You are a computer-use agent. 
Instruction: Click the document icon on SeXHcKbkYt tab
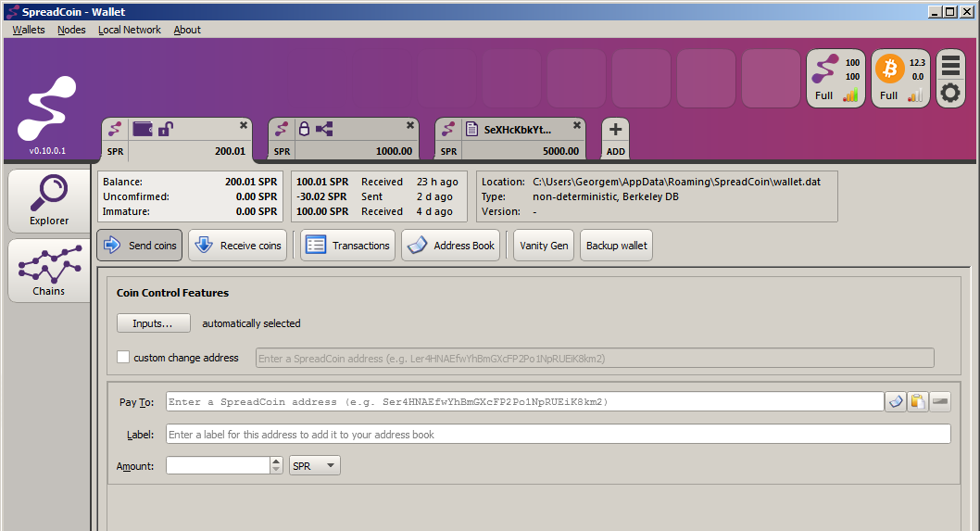tap(471, 130)
